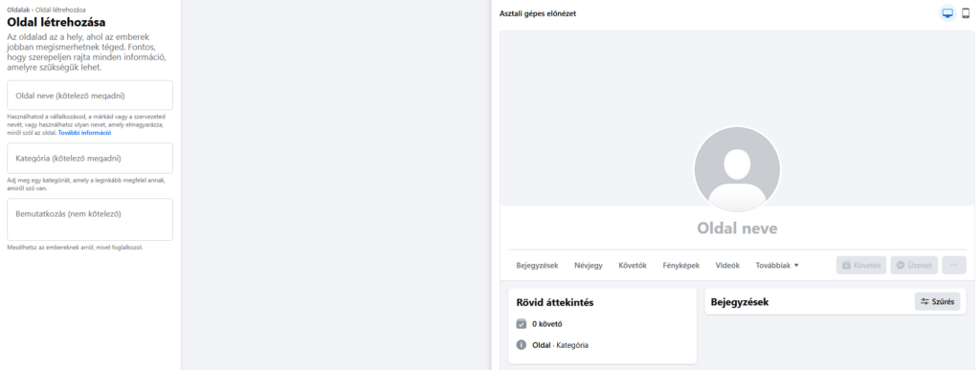This screenshot has height=370, width=980.
Task: Fill in the Oldal neve field
Action: (90, 96)
